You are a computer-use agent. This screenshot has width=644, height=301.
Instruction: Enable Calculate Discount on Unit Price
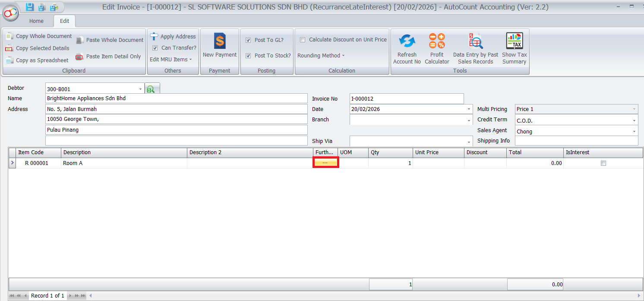(x=303, y=40)
